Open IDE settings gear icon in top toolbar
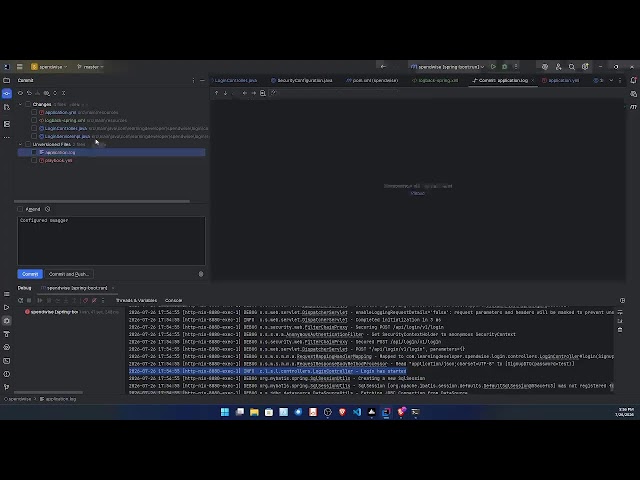The width and height of the screenshot is (640, 480). (x=585, y=67)
